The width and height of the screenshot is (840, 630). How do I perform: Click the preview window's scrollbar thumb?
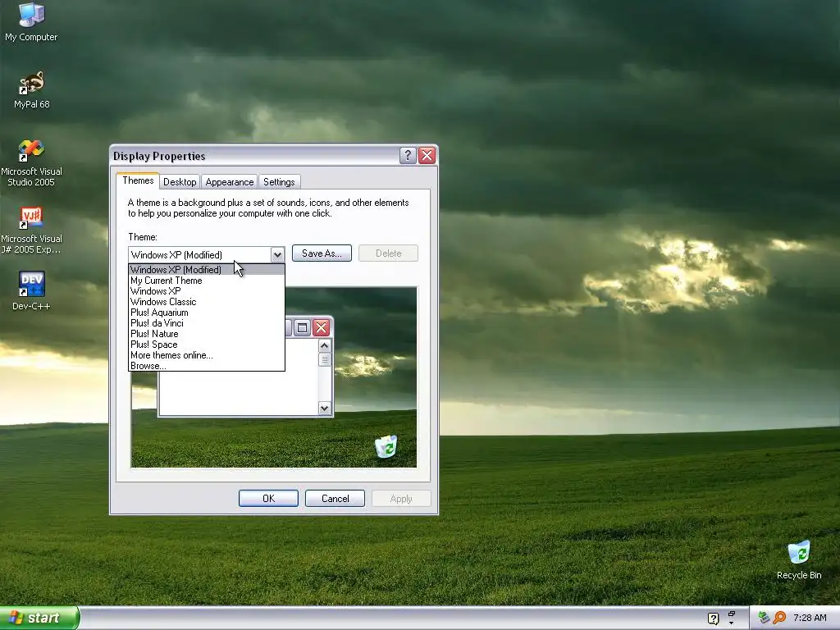tap(324, 359)
